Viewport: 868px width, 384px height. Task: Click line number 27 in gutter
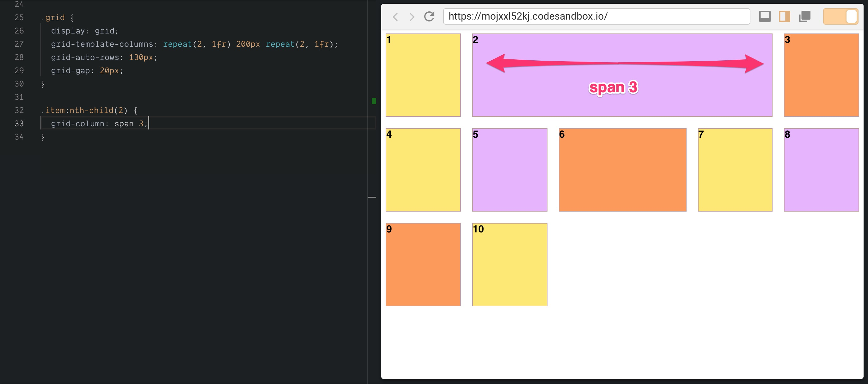pos(19,44)
